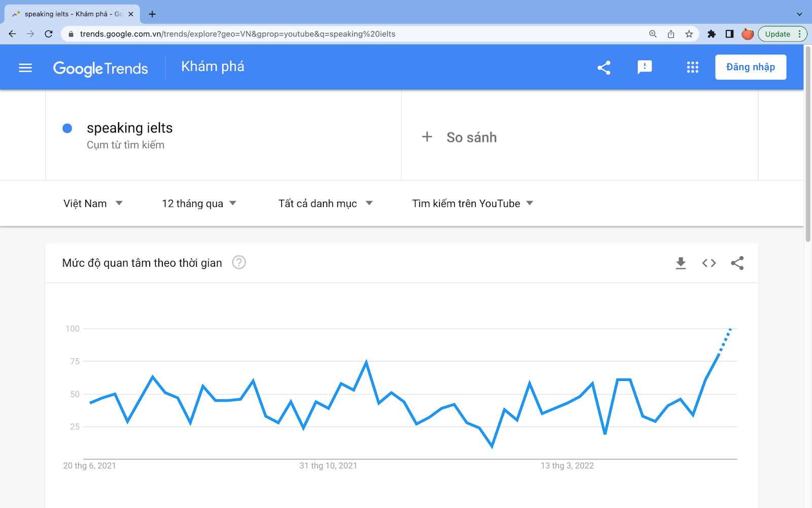Click the page vertical scrollbar
812x508 pixels.
(x=807, y=144)
